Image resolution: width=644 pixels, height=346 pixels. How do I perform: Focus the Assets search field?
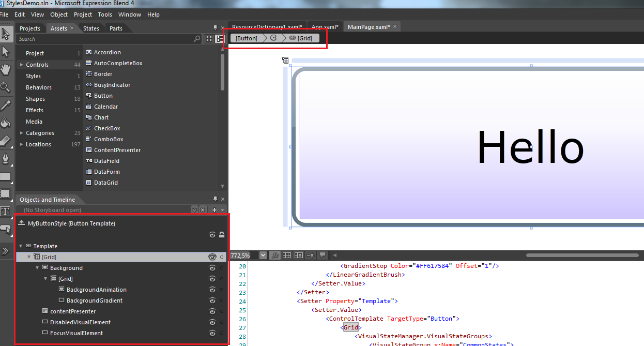coord(104,39)
